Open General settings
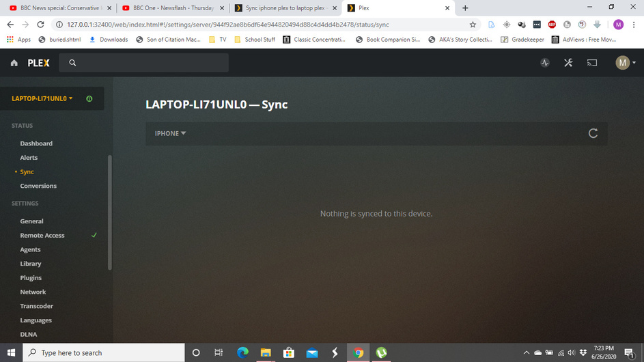Screen dimensions: 644x362 pyautogui.click(x=31, y=221)
